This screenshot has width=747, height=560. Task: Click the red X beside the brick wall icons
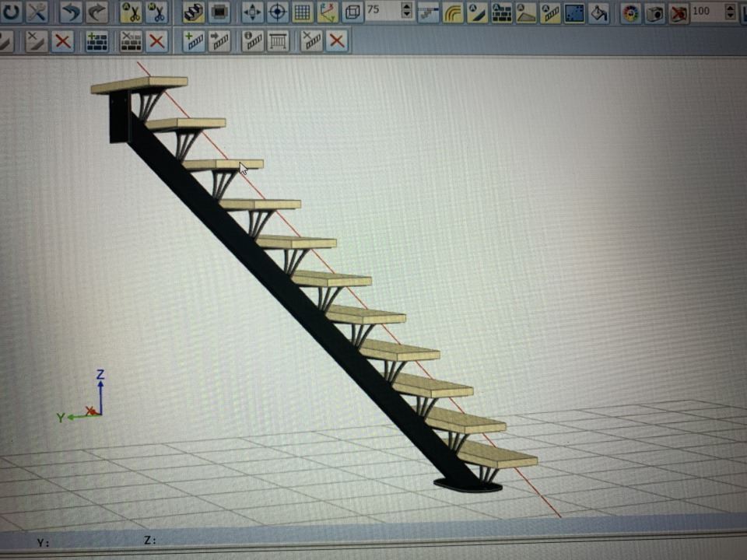click(156, 41)
